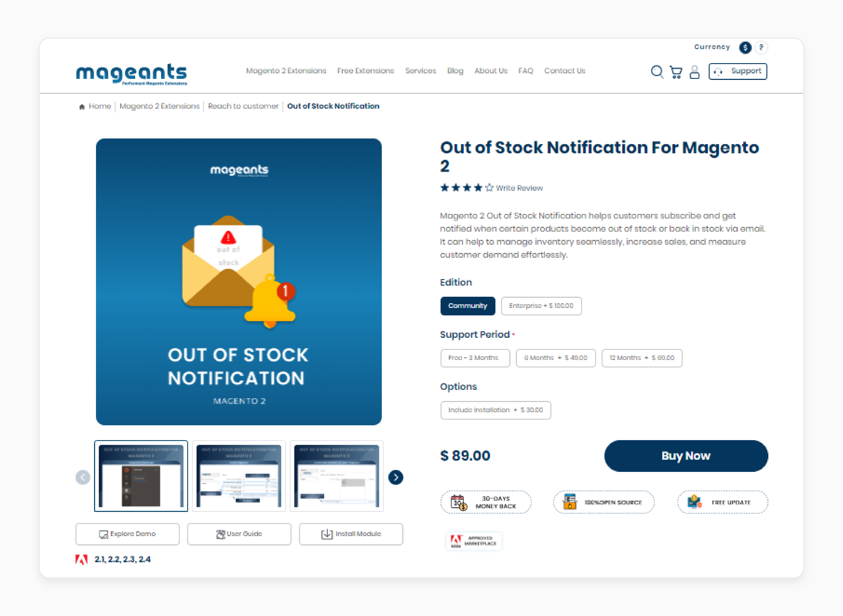The width and height of the screenshot is (843, 616).
Task: Click the 100% Open Source badge
Action: [604, 502]
